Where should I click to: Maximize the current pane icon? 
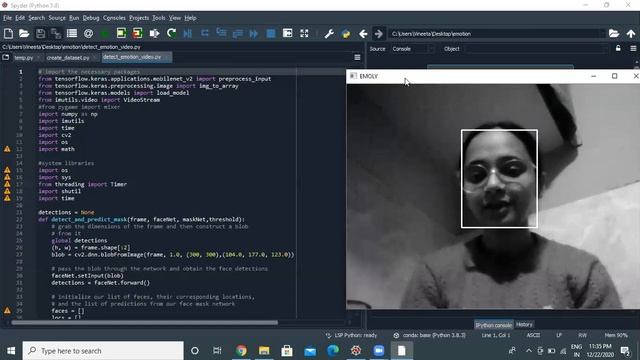(287, 33)
